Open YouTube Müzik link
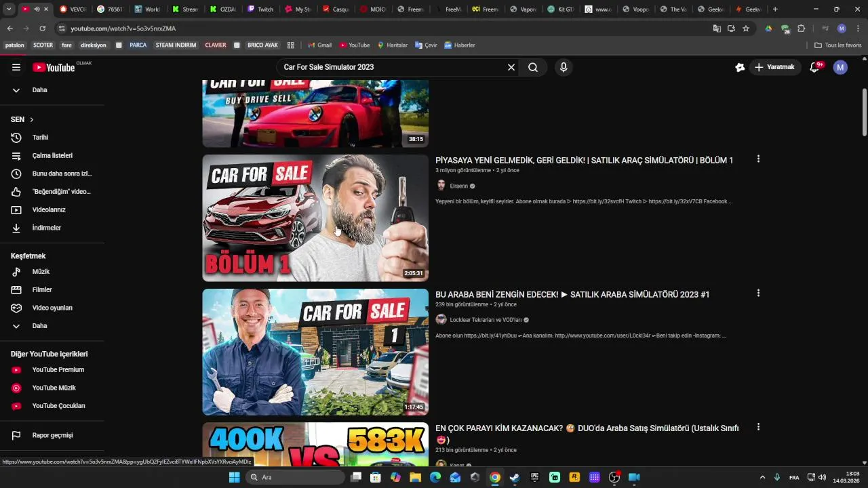The height and width of the screenshot is (488, 868). 54,388
